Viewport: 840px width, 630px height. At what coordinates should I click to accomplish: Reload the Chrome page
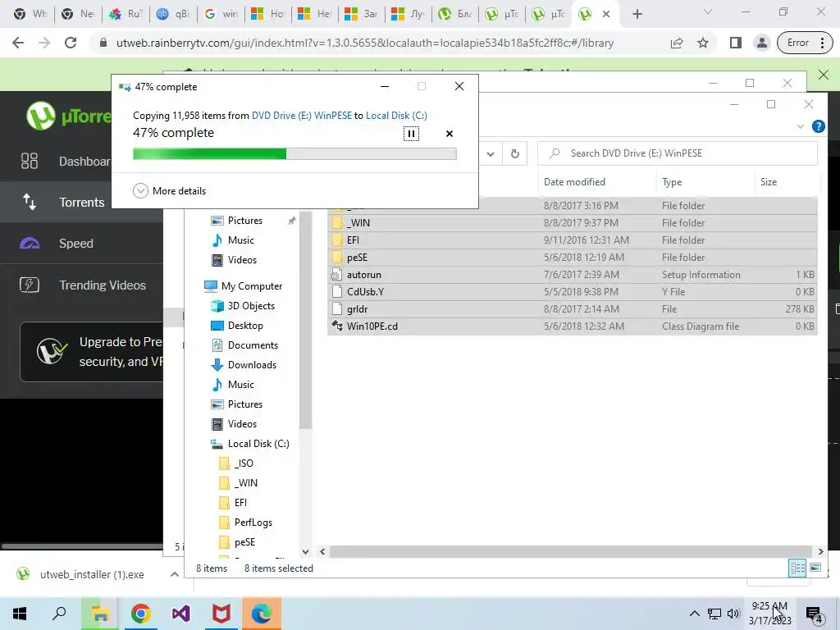coord(71,43)
